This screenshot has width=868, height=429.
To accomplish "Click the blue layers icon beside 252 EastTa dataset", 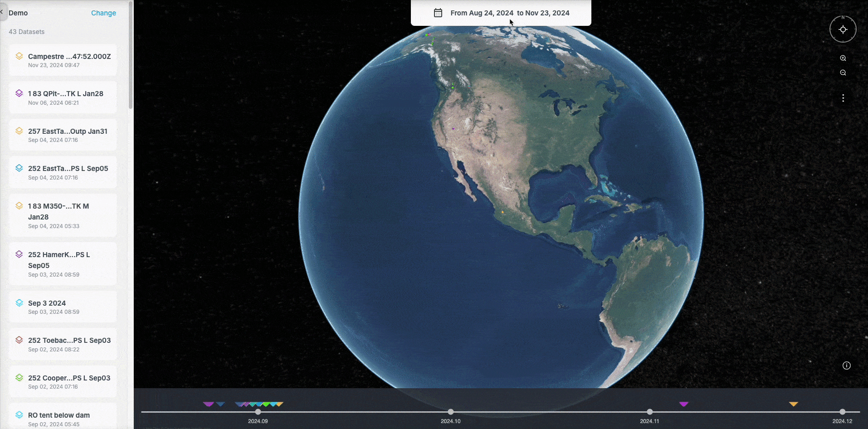I will 19,168.
